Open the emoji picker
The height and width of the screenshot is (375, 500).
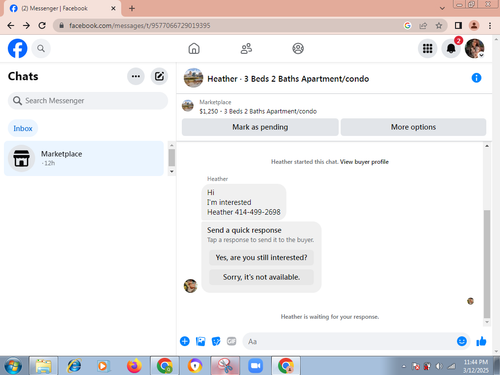pyautogui.click(x=462, y=341)
